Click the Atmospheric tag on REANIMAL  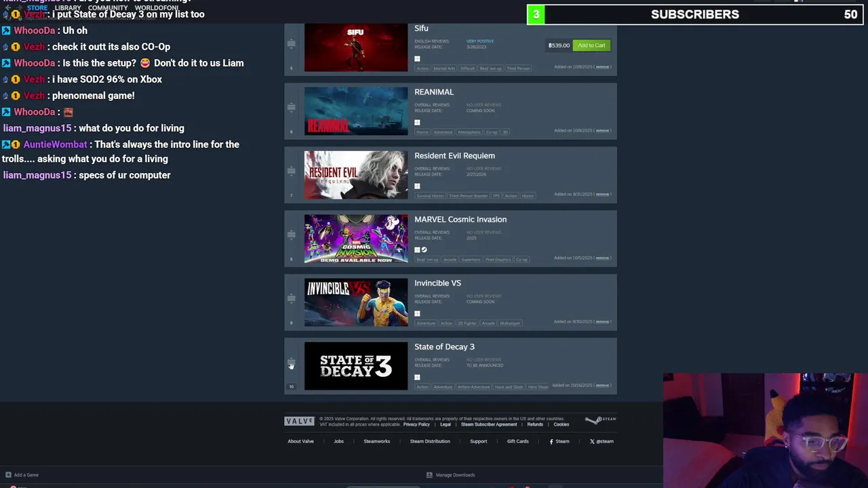click(x=468, y=132)
